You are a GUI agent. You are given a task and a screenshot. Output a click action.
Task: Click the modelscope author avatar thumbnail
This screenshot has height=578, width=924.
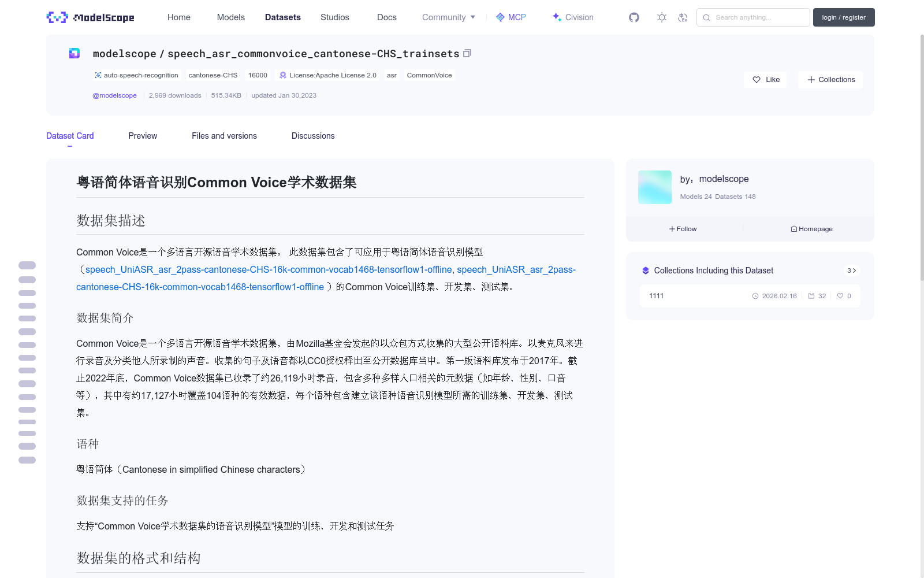(655, 187)
